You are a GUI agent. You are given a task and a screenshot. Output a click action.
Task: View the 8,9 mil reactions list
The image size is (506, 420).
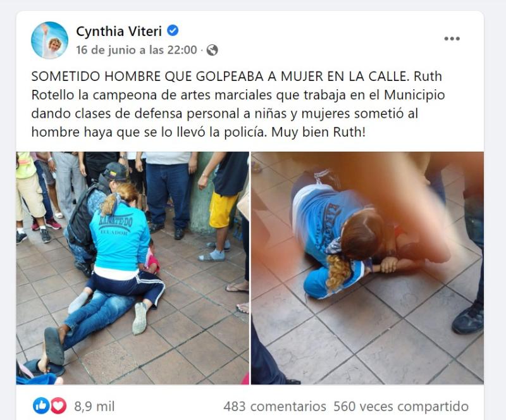94,406
